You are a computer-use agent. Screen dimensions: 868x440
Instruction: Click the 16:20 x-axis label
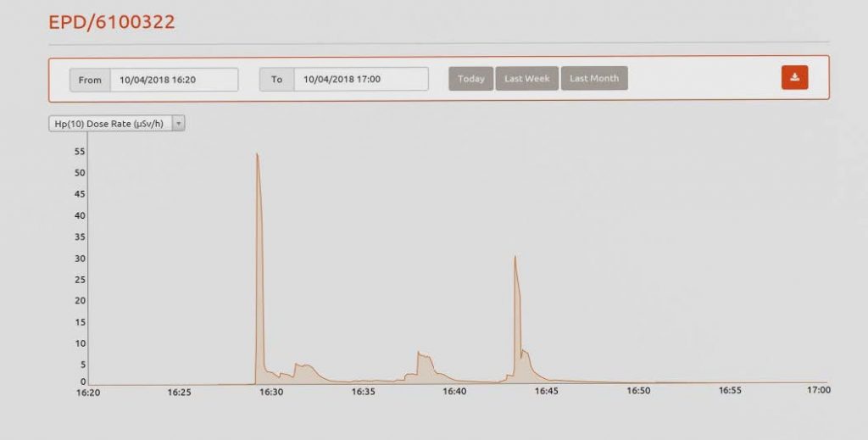pos(88,392)
